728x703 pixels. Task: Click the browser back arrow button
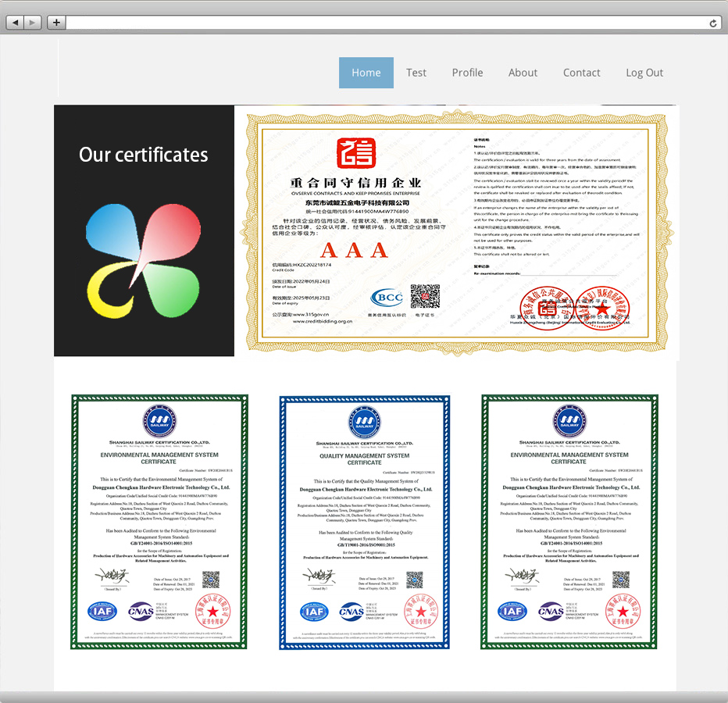coord(15,23)
